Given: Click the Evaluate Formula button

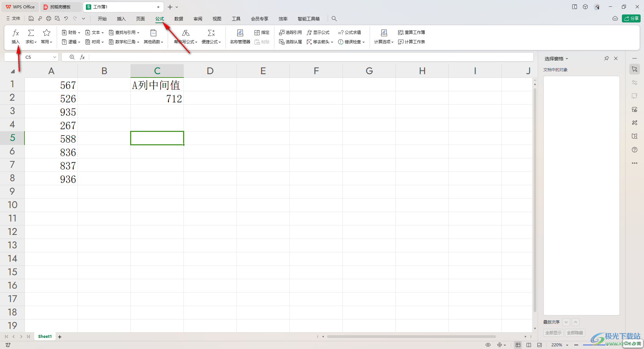Looking at the screenshot, I should click(350, 33).
